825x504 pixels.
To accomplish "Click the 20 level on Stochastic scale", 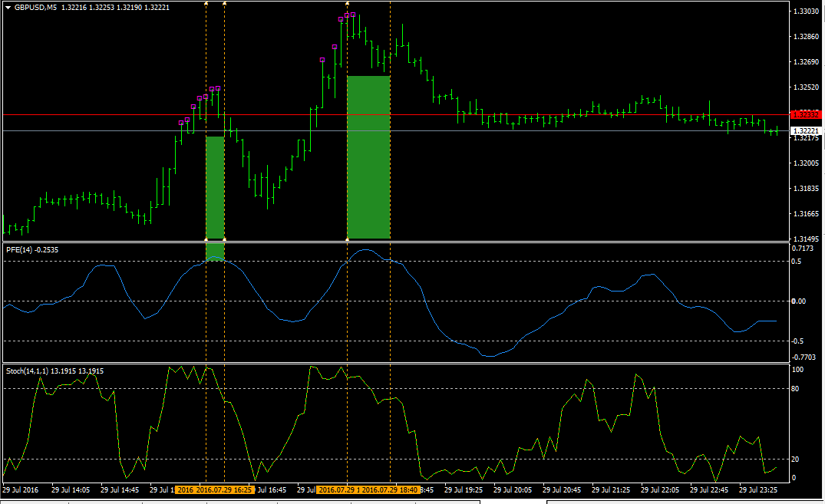I will [795, 460].
